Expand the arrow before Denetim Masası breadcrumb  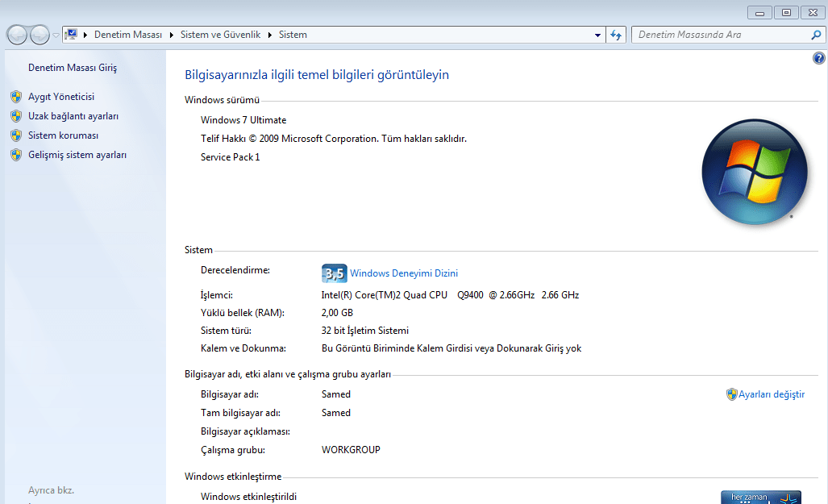85,35
